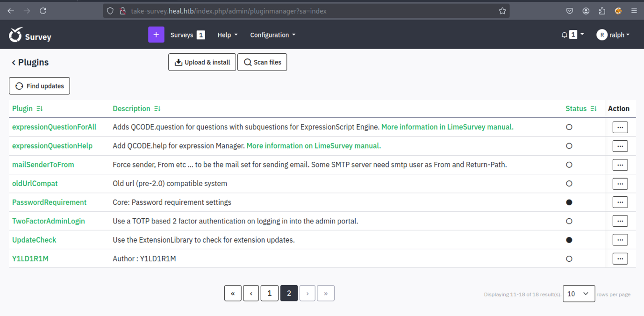
Task: Sort by the Description column icon
Action: point(157,108)
